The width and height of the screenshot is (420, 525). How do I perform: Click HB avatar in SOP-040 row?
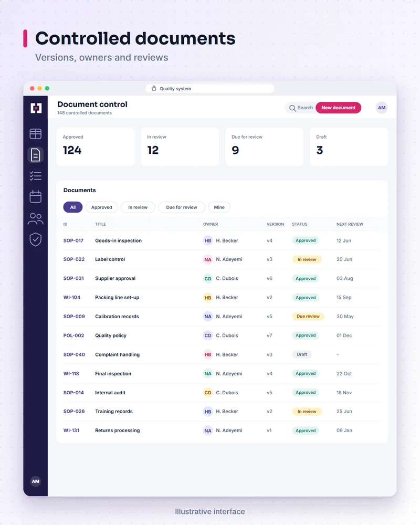click(x=208, y=354)
